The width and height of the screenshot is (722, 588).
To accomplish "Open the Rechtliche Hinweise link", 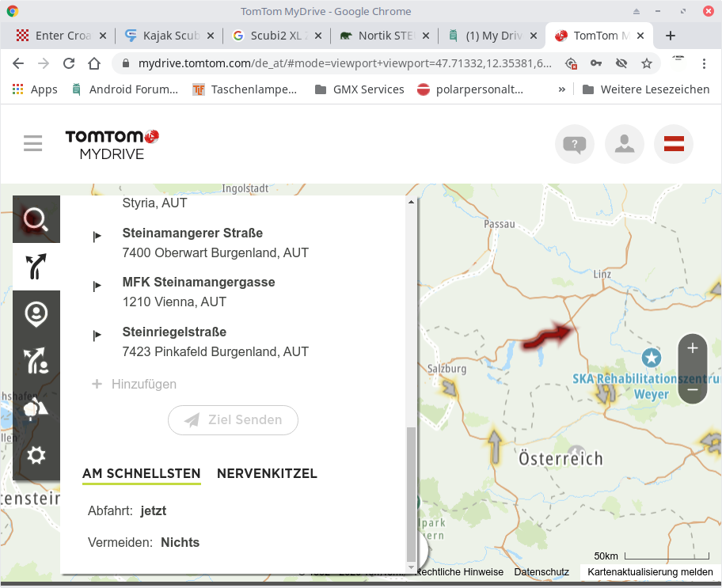I will pos(459,572).
